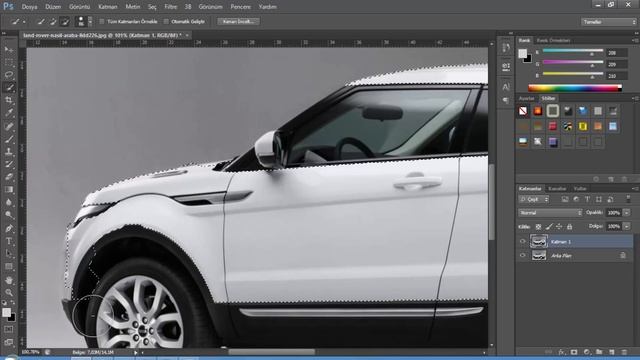Select the Eyedropper tool
The height and width of the screenshot is (360, 640).
(x=9, y=113)
